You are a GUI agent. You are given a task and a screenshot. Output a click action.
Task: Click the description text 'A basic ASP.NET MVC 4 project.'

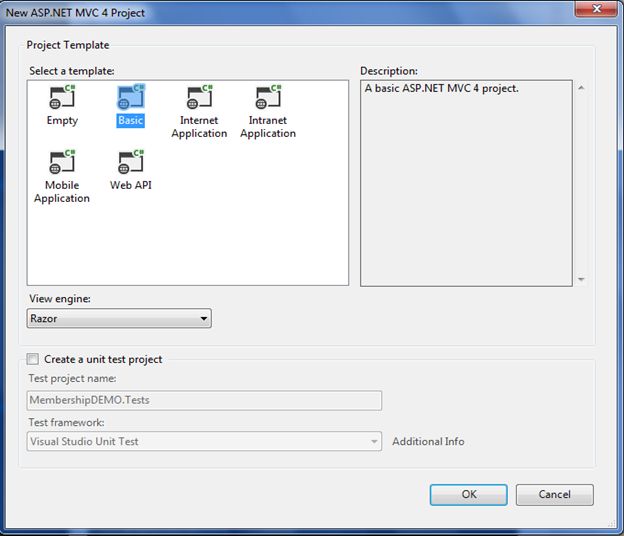441,88
